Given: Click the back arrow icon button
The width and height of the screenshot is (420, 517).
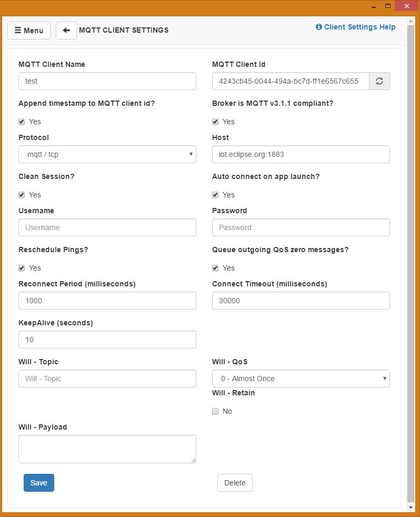Looking at the screenshot, I should 66,31.
